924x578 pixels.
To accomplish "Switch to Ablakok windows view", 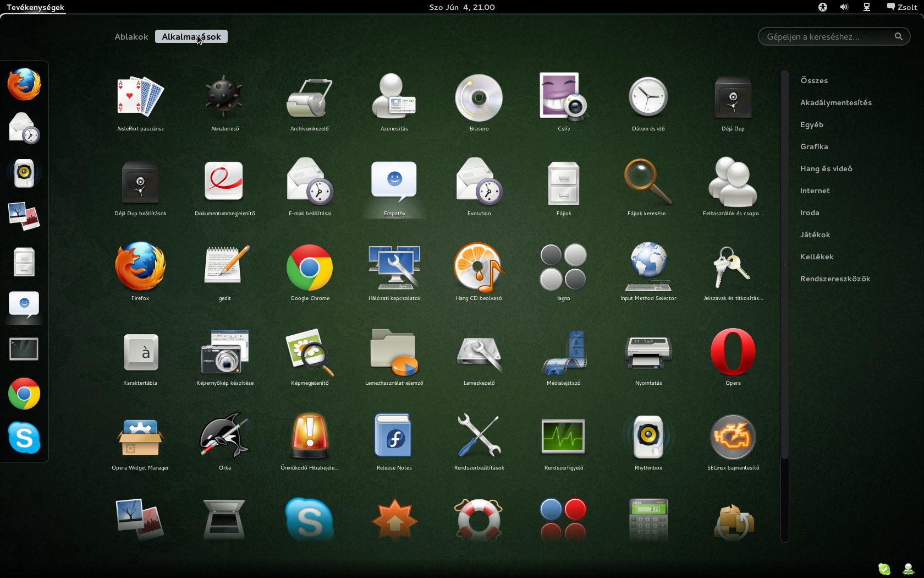I will (131, 36).
